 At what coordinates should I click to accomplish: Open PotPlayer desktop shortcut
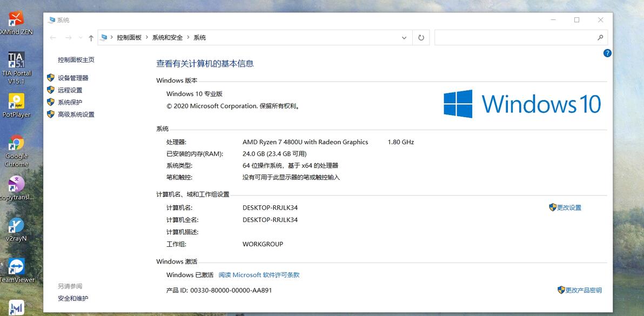pos(16,105)
